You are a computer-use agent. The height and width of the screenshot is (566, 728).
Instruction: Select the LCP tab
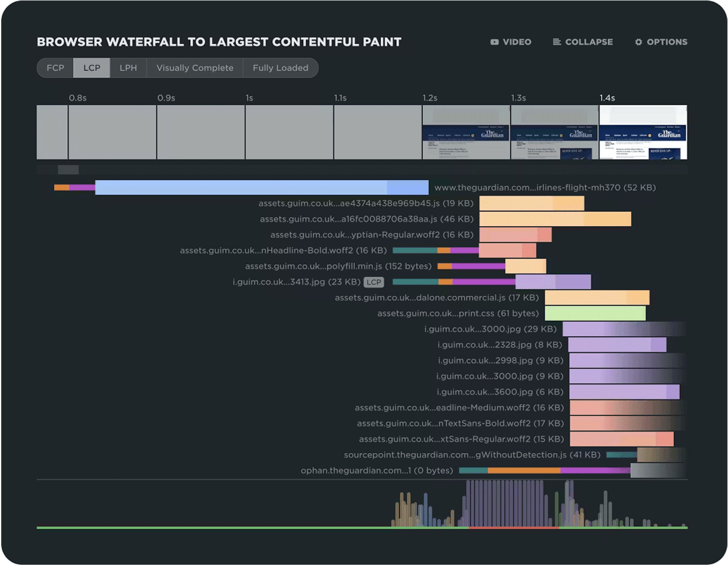pos(92,68)
